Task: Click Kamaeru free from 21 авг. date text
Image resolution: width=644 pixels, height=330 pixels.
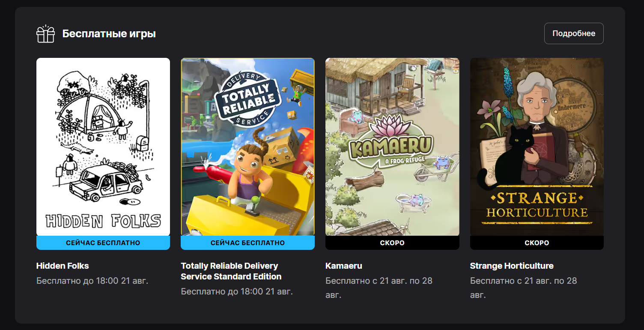Action: (379, 288)
